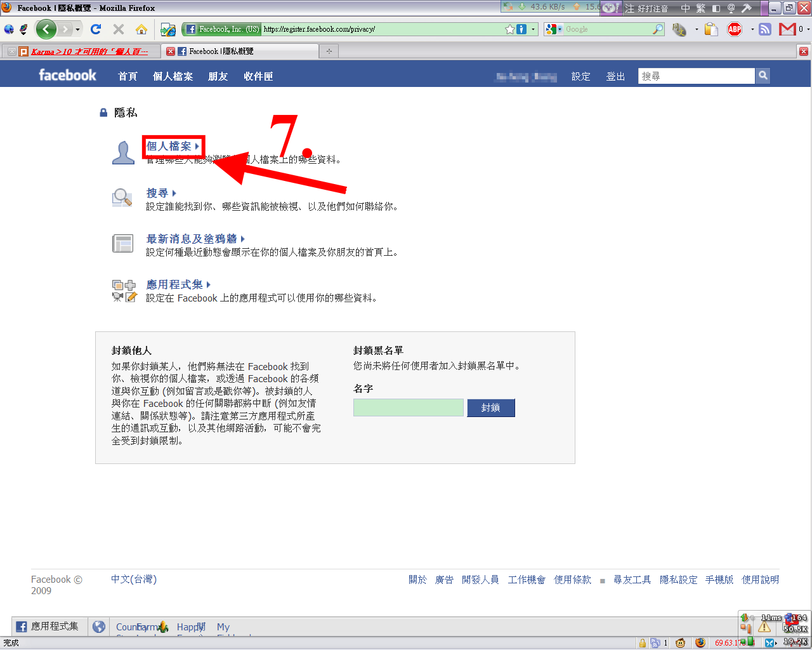Open the 搜尋 privacy settings link
Image resolution: width=812 pixels, height=650 pixels.
tap(161, 193)
